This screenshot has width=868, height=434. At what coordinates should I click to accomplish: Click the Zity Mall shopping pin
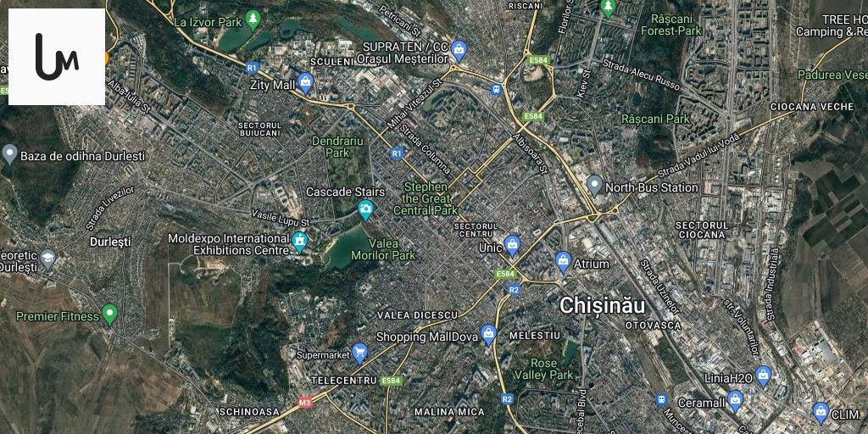305,82
